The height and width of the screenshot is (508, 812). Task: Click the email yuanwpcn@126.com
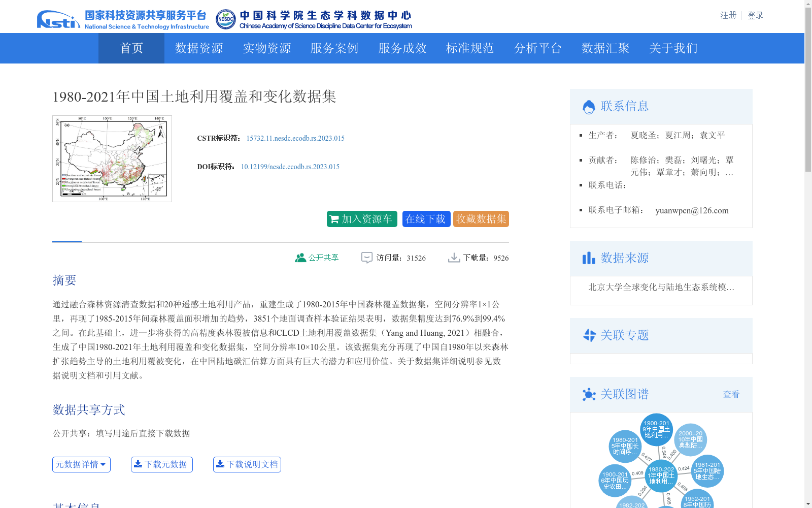(692, 210)
